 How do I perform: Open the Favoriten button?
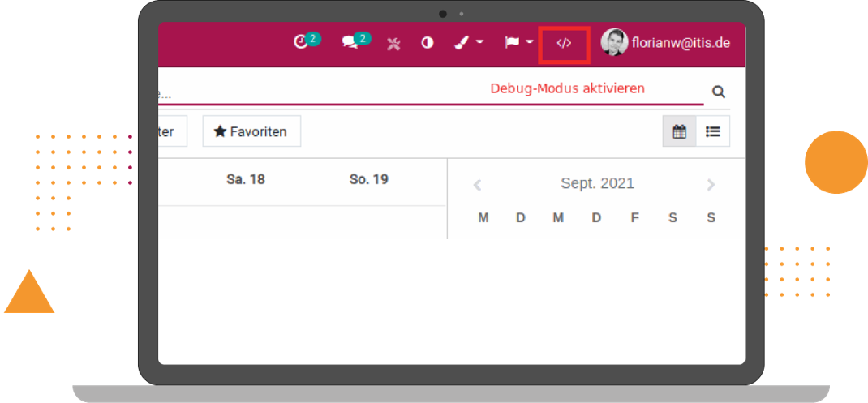tap(251, 131)
